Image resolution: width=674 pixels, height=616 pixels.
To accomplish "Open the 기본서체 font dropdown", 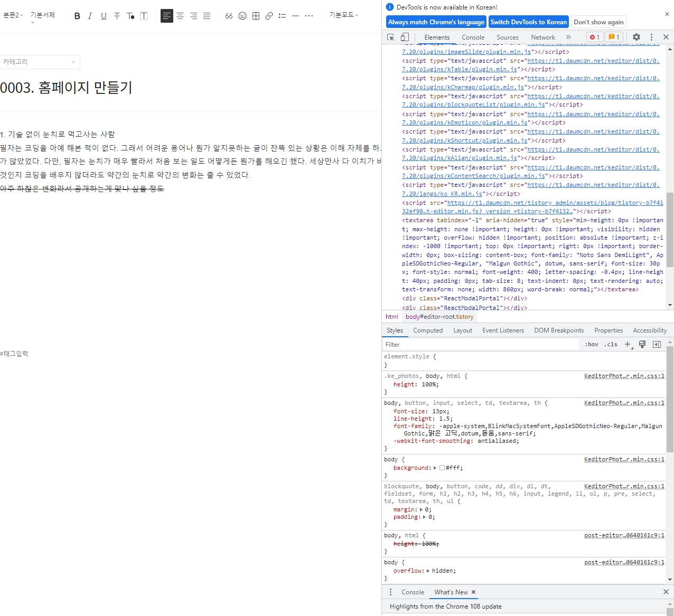I will coord(42,17).
